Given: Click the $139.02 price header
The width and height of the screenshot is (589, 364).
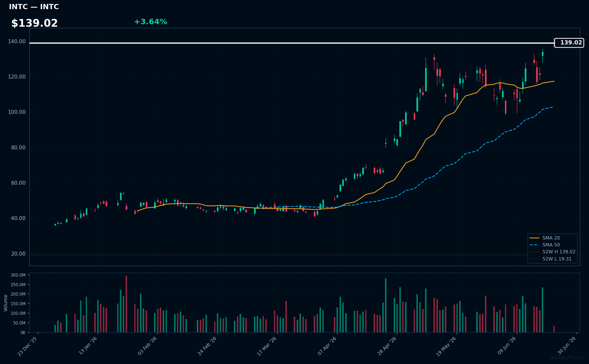Looking at the screenshot, I should 34,23.
